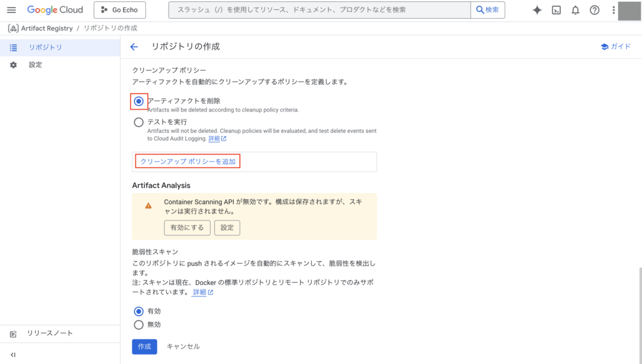Expand クリーンアップ ポリシーを追加 section
The height and width of the screenshot is (364, 642).
point(188,162)
